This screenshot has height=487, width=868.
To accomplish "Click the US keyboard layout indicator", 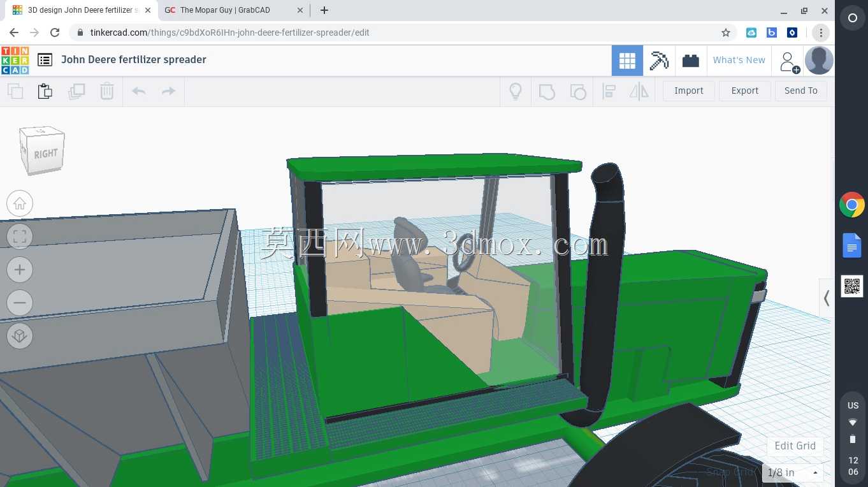I will [x=853, y=405].
